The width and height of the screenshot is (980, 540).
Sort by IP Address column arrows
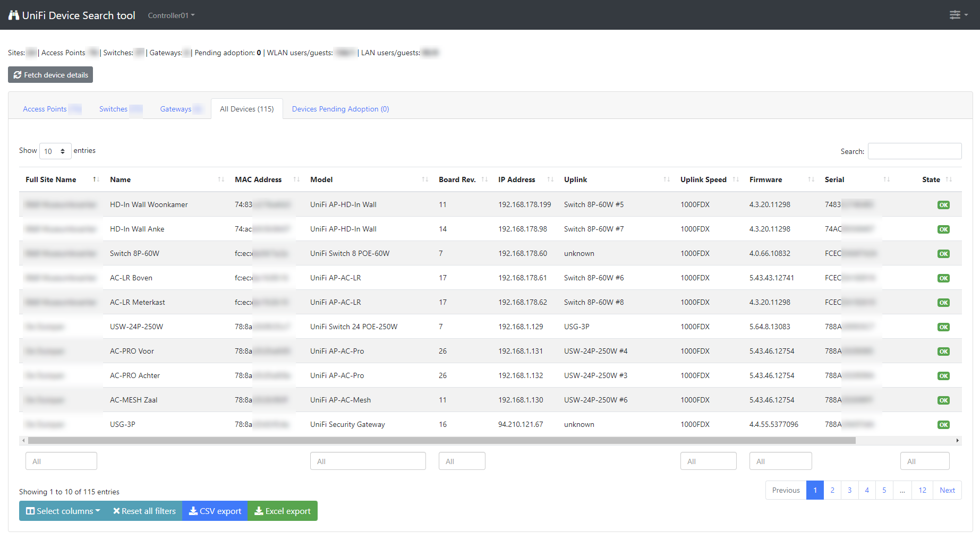point(550,179)
